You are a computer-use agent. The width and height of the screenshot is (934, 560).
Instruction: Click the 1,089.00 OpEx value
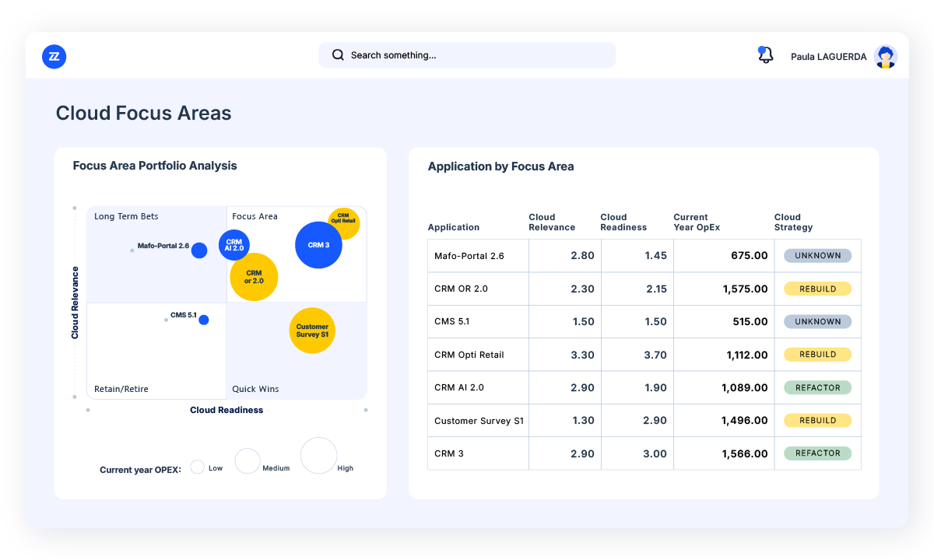tap(745, 387)
